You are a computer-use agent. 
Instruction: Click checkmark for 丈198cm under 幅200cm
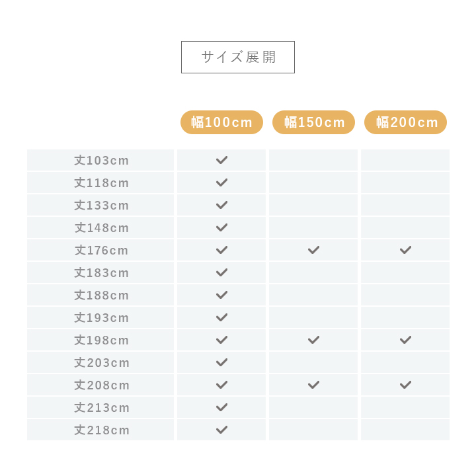[x=405, y=340]
